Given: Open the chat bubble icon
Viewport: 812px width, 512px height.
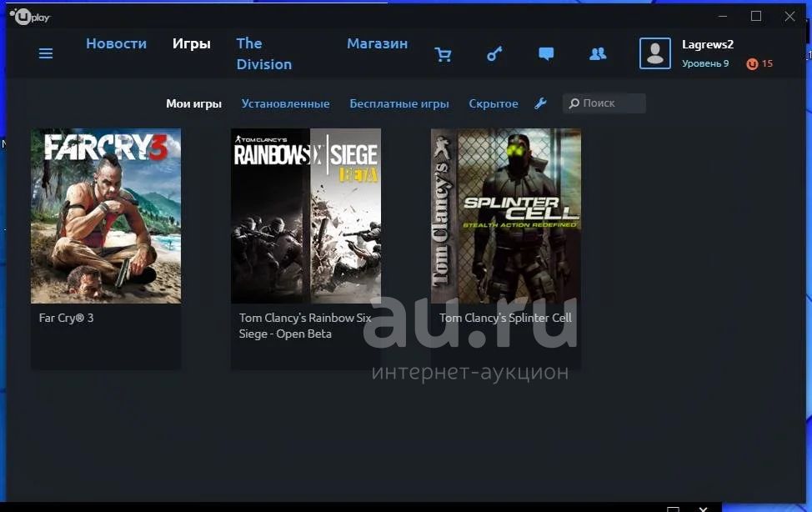Looking at the screenshot, I should pos(546,53).
